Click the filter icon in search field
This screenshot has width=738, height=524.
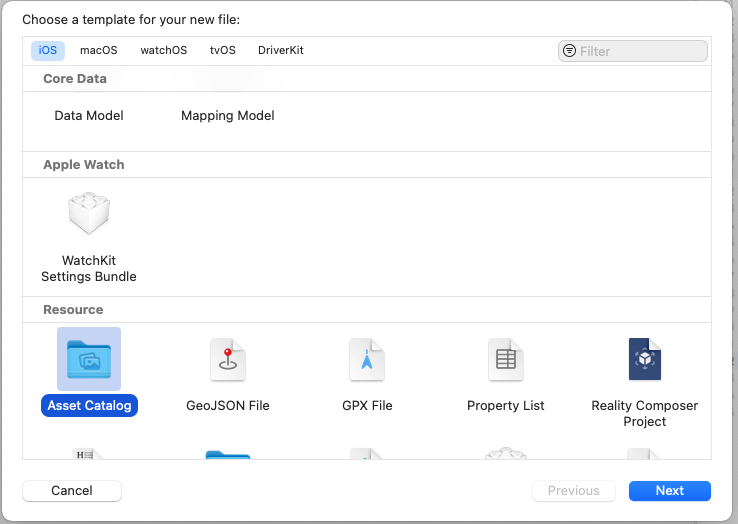tap(570, 51)
